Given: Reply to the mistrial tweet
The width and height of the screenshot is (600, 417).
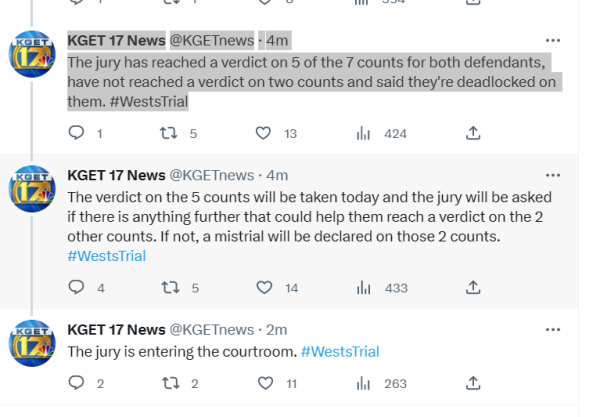Looking at the screenshot, I should point(77,288).
